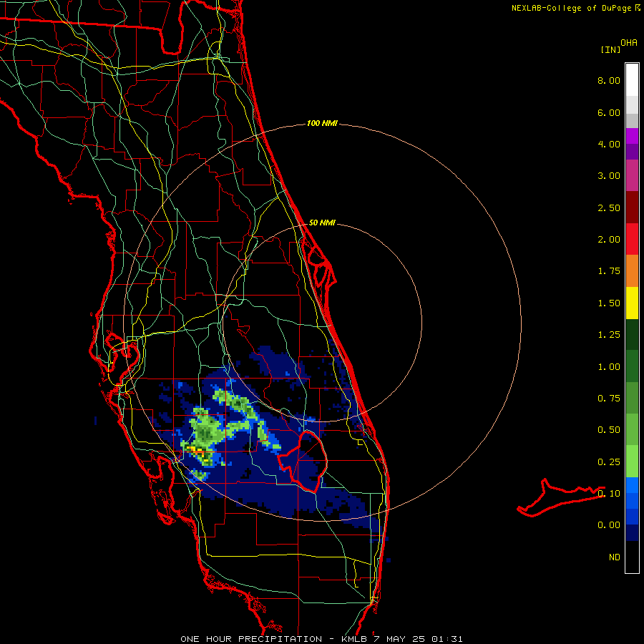Click the 100 NMI range ring label
Image resolution: width=644 pixels, height=644 pixels.
pyautogui.click(x=322, y=123)
